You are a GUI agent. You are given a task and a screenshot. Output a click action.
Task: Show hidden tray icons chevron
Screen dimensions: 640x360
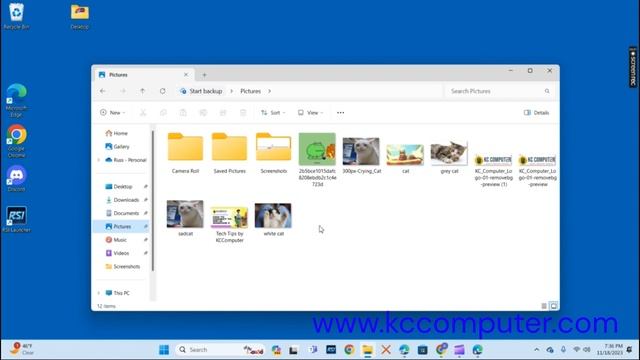[x=536, y=350]
